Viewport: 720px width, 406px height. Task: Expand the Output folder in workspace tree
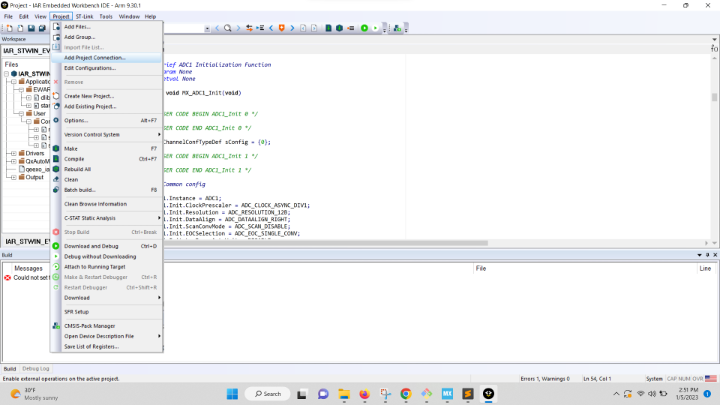point(14,177)
